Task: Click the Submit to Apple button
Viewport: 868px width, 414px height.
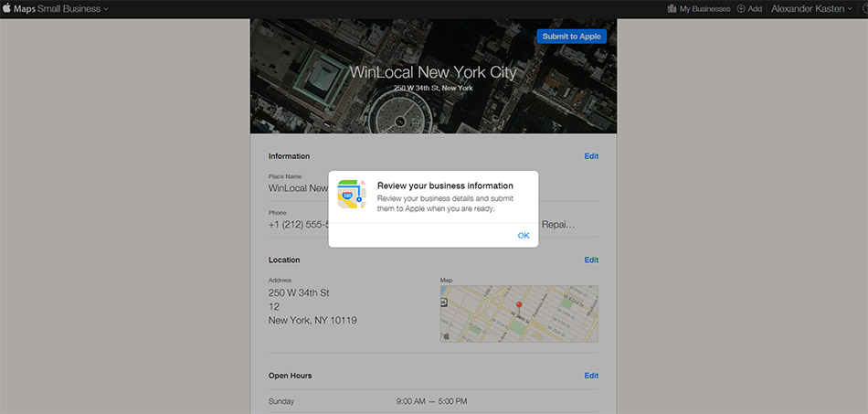Action: 571,37
